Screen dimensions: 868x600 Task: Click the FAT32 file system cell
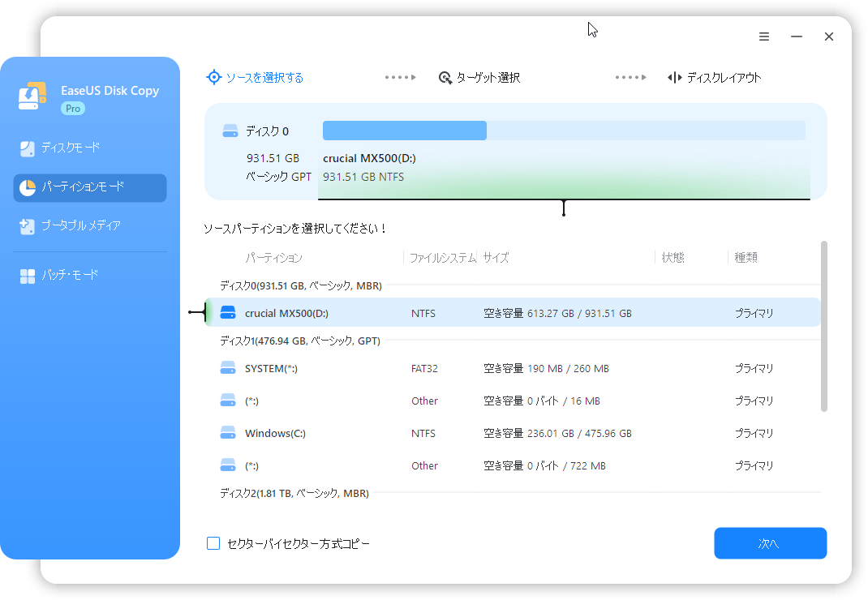click(424, 369)
